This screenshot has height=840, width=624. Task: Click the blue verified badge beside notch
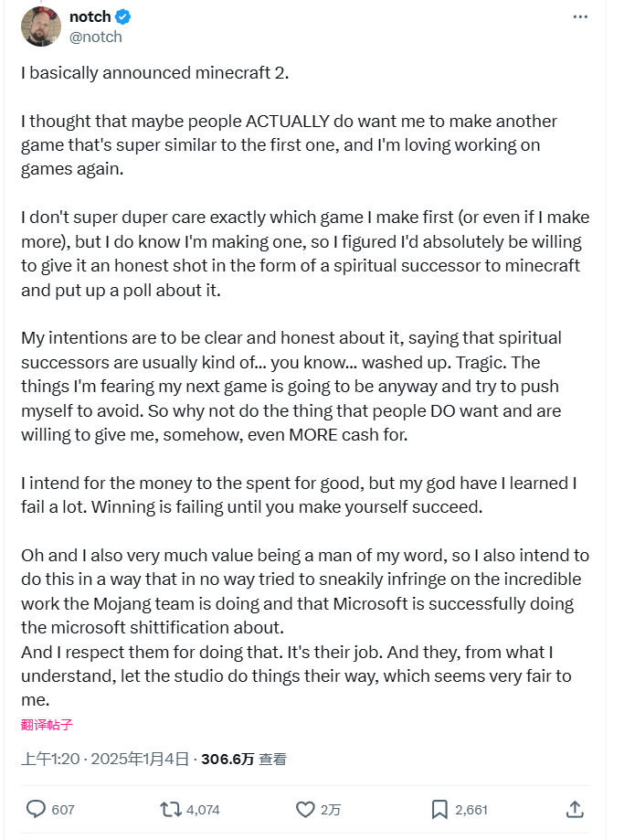click(x=123, y=17)
